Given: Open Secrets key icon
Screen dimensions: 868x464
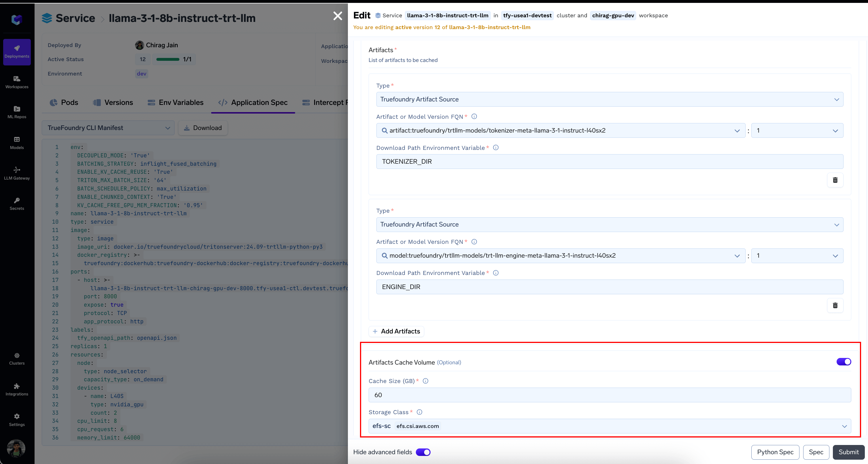Looking at the screenshot, I should (17, 204).
